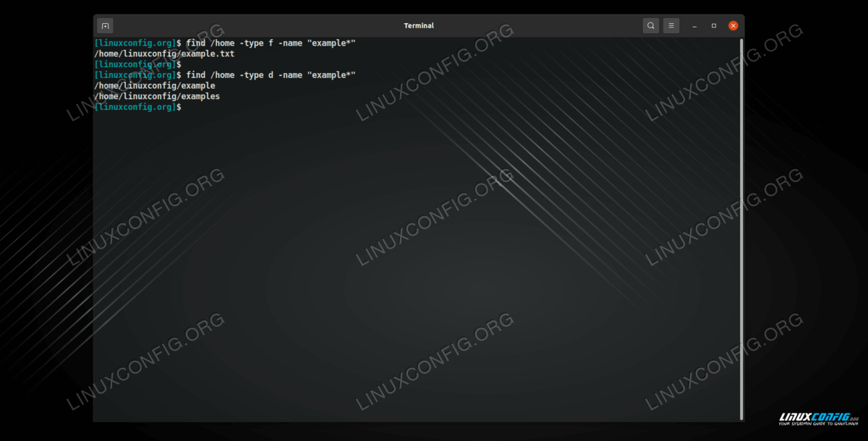868x441 pixels.
Task: Click the Terminal title in the header bar
Action: tap(418, 25)
